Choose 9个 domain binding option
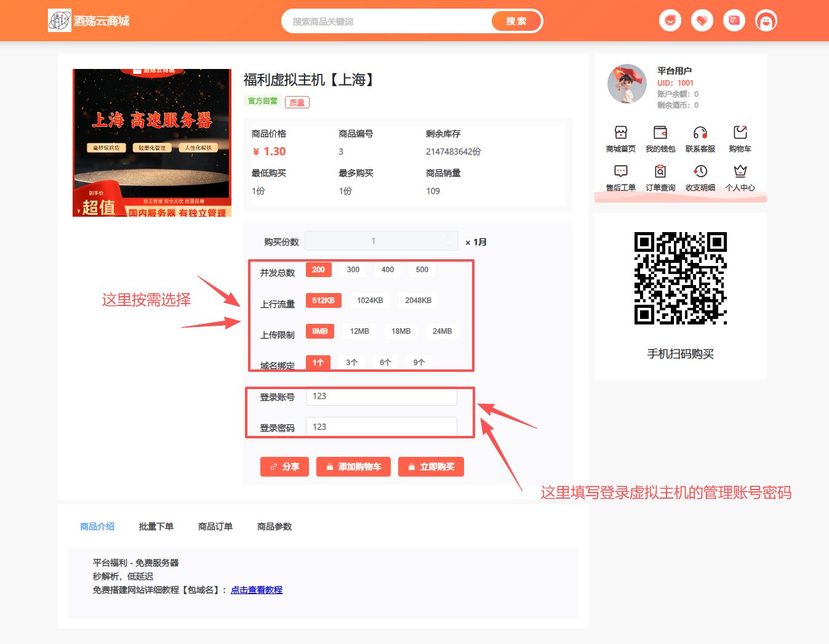The height and width of the screenshot is (644, 829). click(418, 362)
